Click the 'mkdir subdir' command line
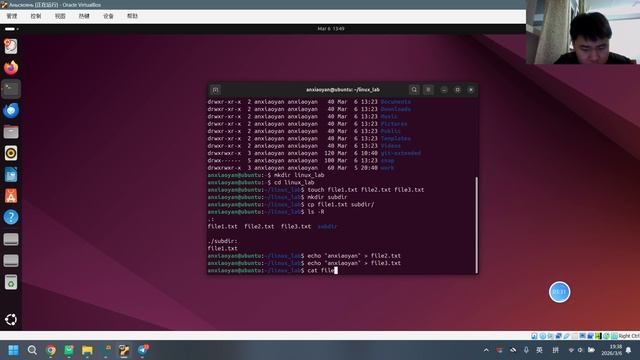The height and width of the screenshot is (360, 640). [278, 197]
